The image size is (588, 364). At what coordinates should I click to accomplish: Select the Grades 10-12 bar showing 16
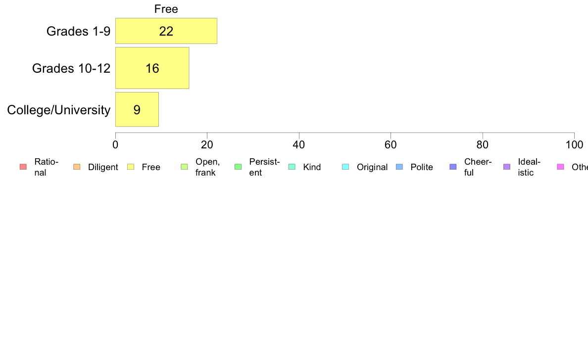point(152,68)
